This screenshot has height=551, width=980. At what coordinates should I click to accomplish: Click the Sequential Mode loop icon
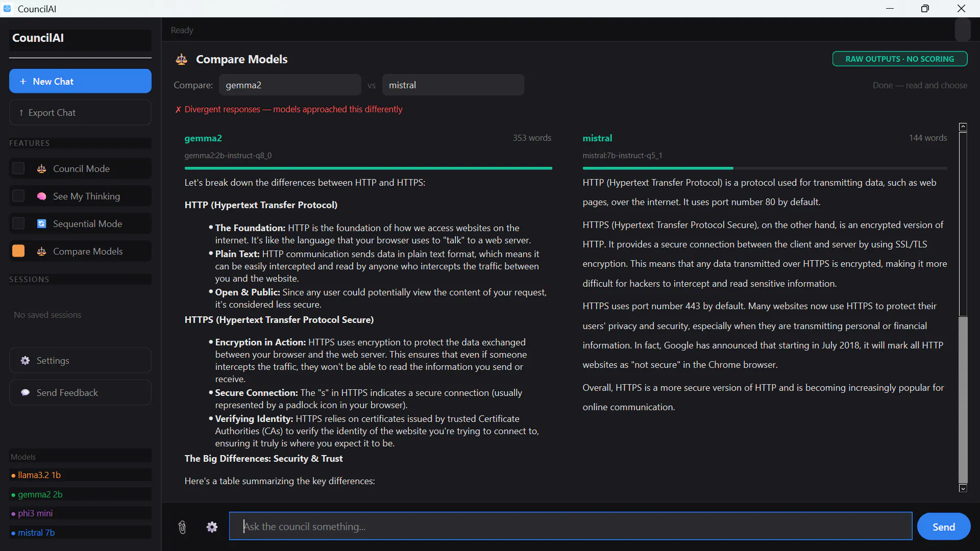point(42,224)
